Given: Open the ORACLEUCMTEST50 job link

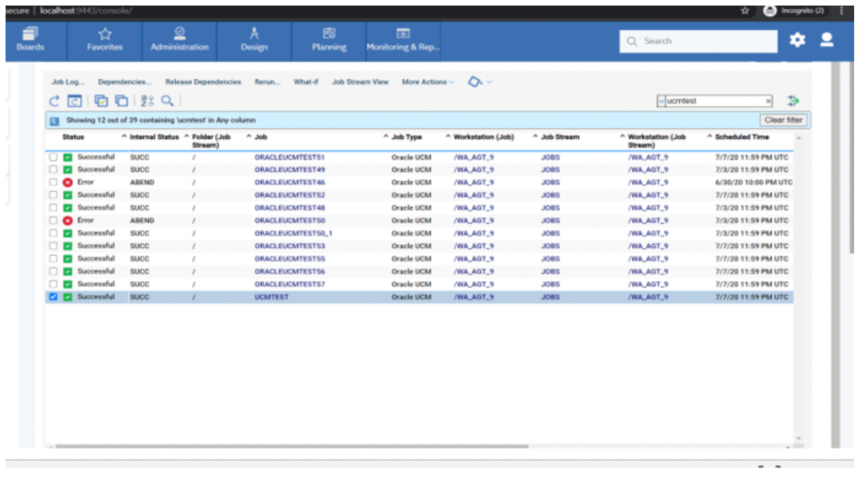Looking at the screenshot, I should pos(290,221).
